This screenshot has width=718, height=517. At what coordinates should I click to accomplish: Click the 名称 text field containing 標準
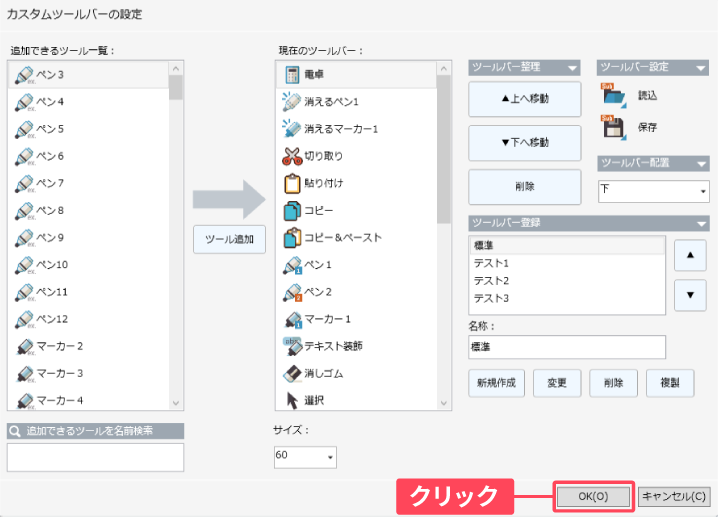pos(567,347)
